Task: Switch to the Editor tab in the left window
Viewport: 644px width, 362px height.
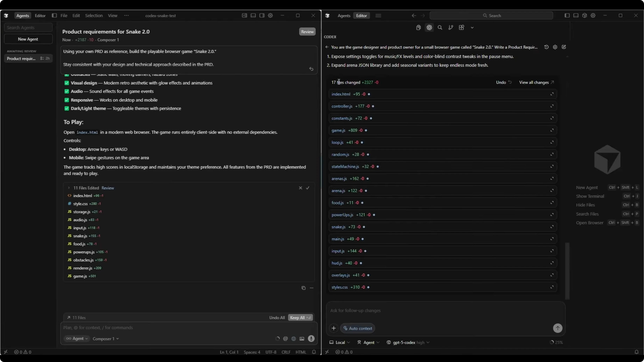Action: [40, 16]
